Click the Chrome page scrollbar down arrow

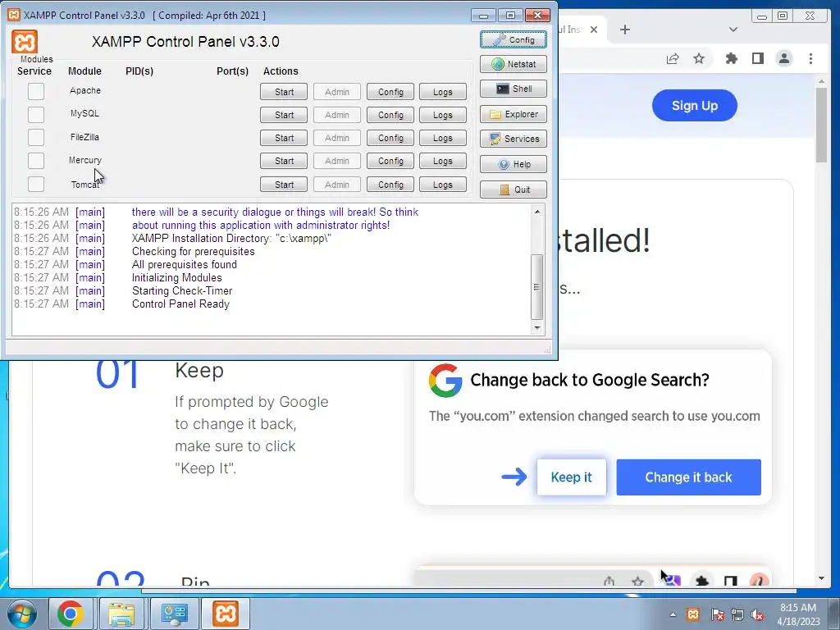(x=822, y=578)
